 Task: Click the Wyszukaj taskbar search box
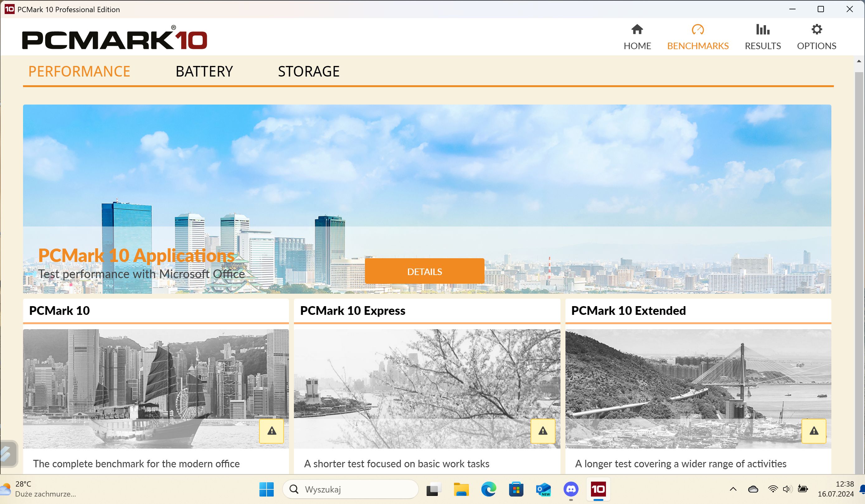click(351, 489)
